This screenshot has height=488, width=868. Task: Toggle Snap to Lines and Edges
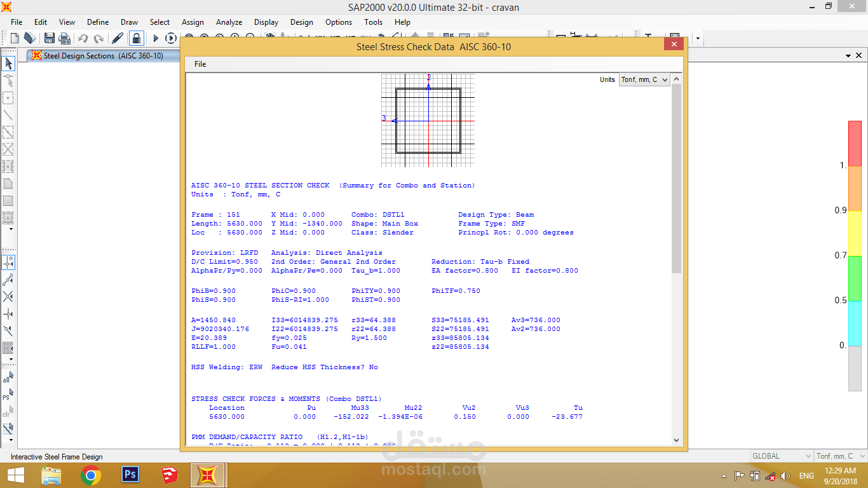[8, 331]
